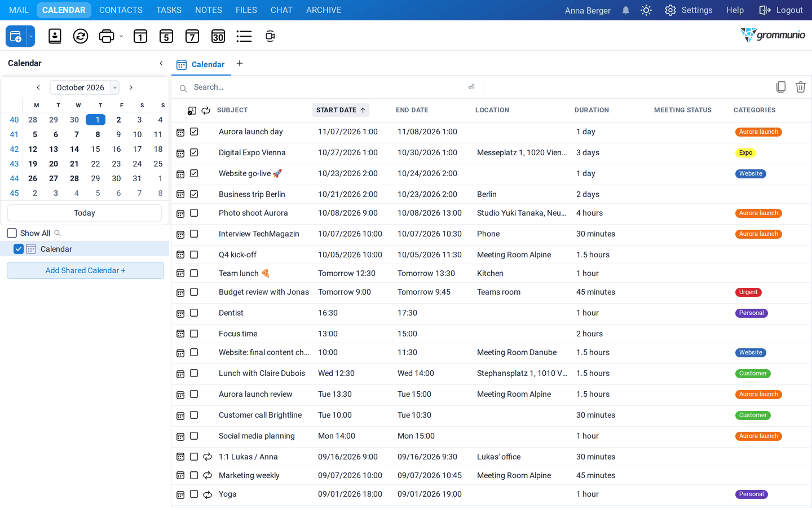Toggle light/dark theme with the sun icon
The width and height of the screenshot is (812, 508).
click(x=646, y=10)
